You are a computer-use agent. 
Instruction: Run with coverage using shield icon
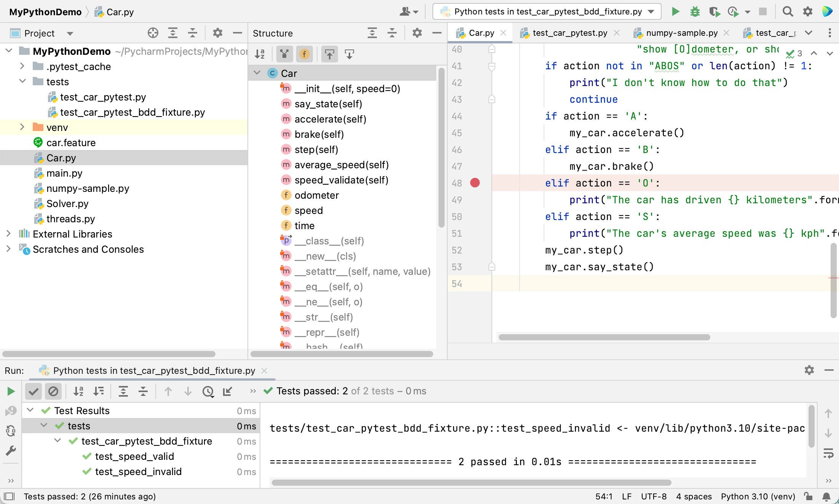[715, 12]
